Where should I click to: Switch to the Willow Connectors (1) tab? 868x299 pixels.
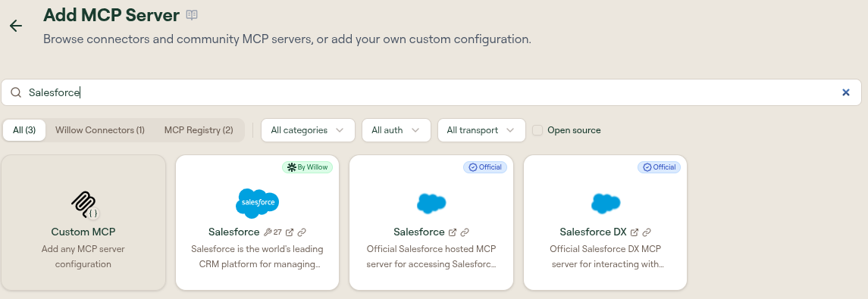pyautogui.click(x=99, y=130)
